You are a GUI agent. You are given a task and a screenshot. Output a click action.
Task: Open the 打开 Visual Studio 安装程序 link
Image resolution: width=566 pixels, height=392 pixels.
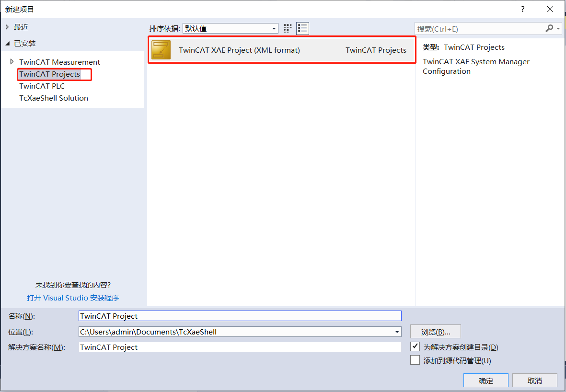[73, 298]
